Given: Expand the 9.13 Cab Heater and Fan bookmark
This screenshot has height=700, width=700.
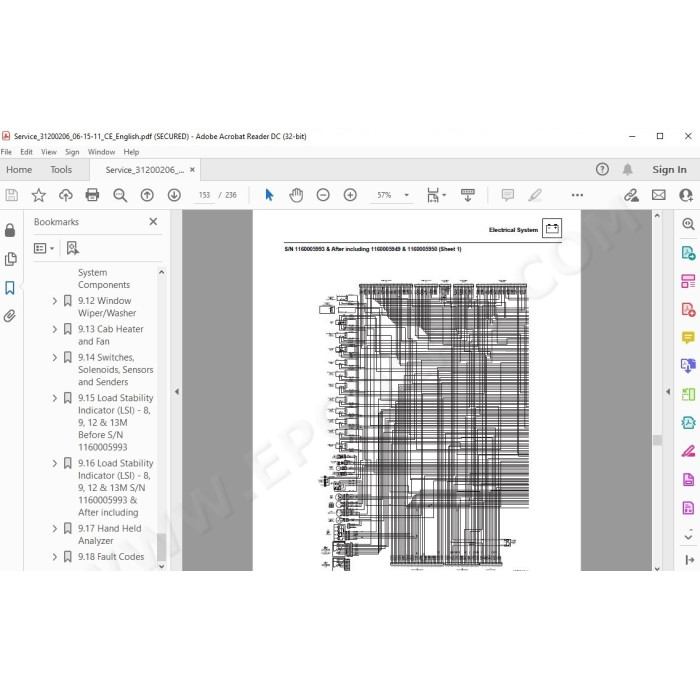Looking at the screenshot, I should click(54, 329).
